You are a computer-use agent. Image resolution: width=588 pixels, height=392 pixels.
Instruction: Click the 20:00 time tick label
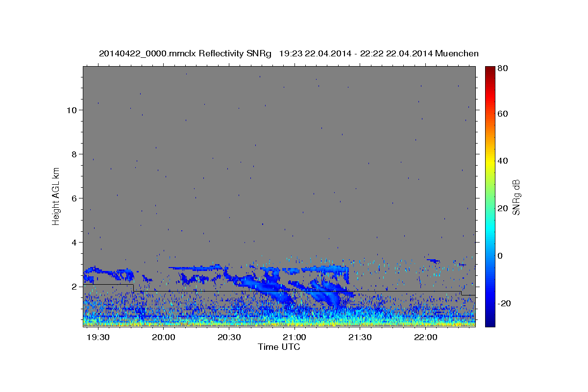tap(164, 338)
